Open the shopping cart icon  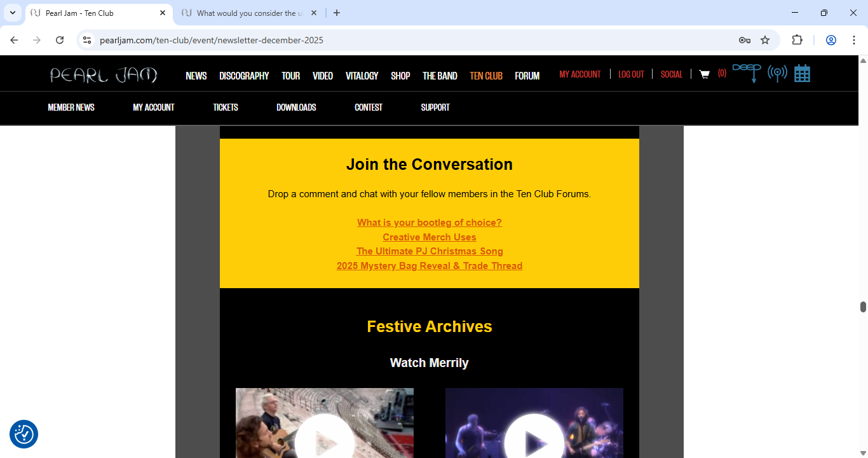click(x=704, y=74)
